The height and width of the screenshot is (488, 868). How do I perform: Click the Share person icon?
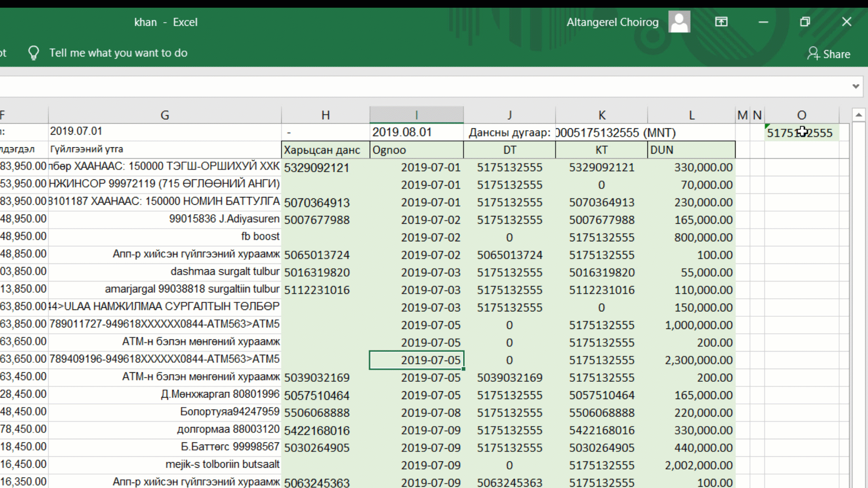click(813, 54)
